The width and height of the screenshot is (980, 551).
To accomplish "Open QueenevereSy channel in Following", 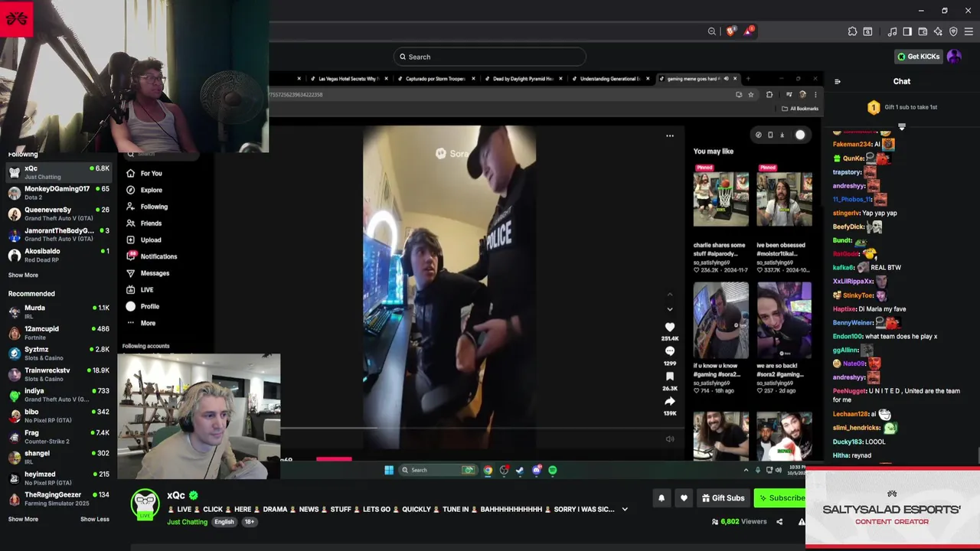I will 58,214.
